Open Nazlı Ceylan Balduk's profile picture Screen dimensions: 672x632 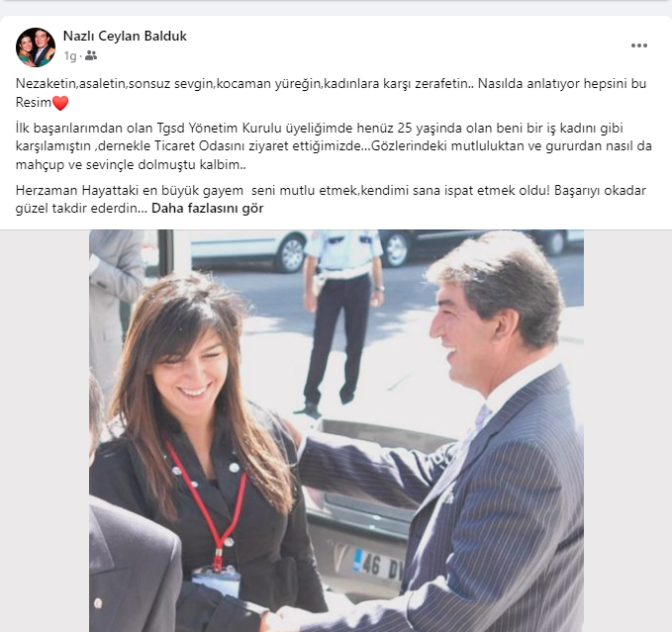coord(36,47)
